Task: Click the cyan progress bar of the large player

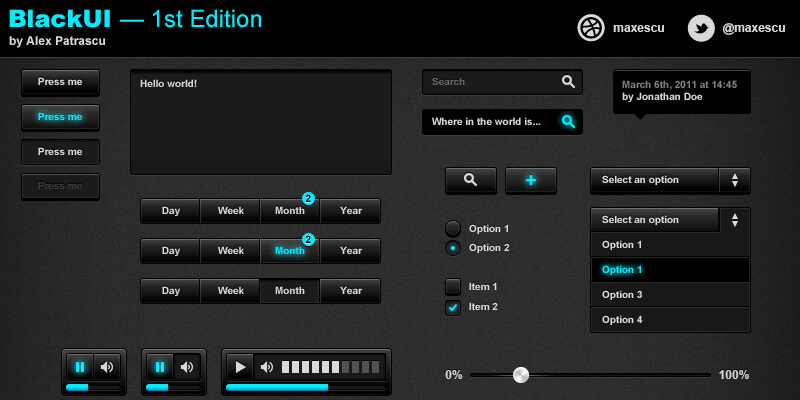Action: [x=306, y=387]
